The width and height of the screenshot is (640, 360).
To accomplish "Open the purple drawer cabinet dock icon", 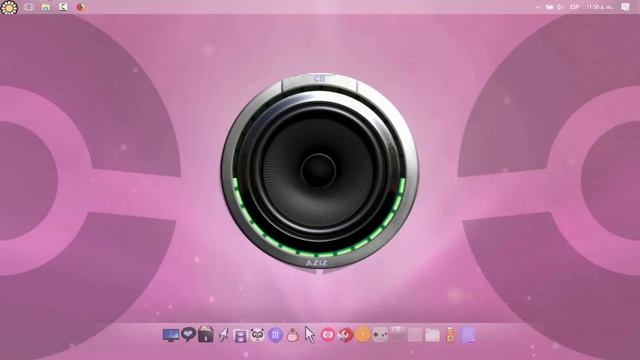I will coord(240,336).
